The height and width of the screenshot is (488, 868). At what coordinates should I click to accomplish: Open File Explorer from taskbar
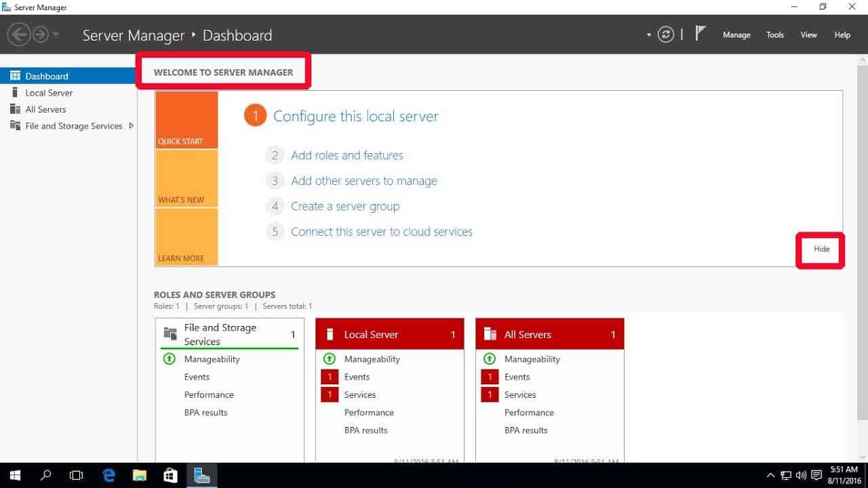[x=139, y=475]
